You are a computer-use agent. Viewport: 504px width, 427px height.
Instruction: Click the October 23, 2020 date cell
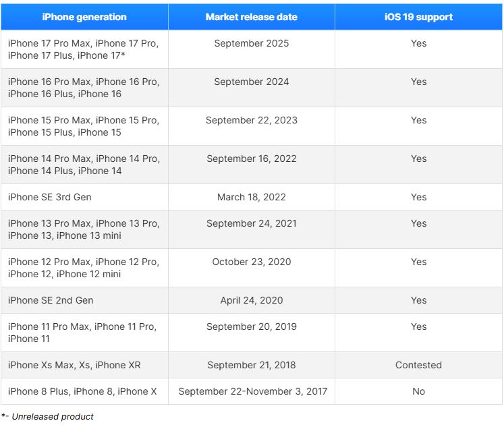(x=252, y=268)
